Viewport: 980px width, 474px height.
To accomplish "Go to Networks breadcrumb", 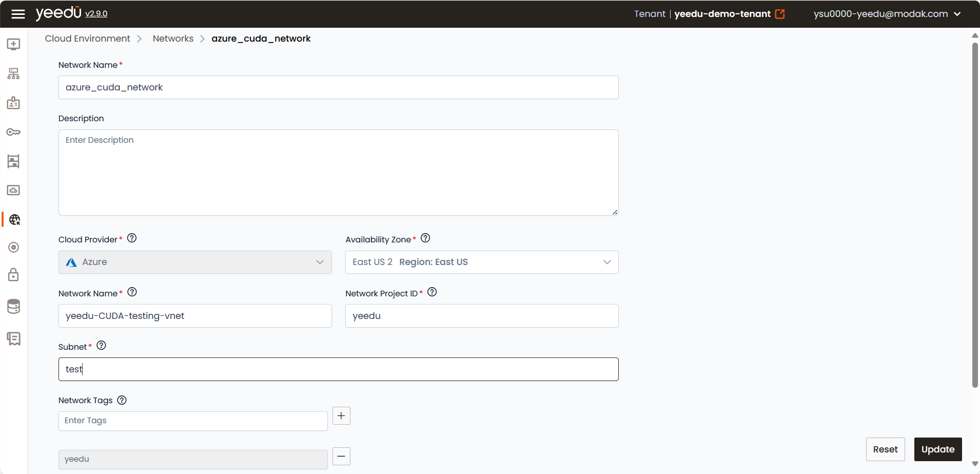I will [x=173, y=39].
